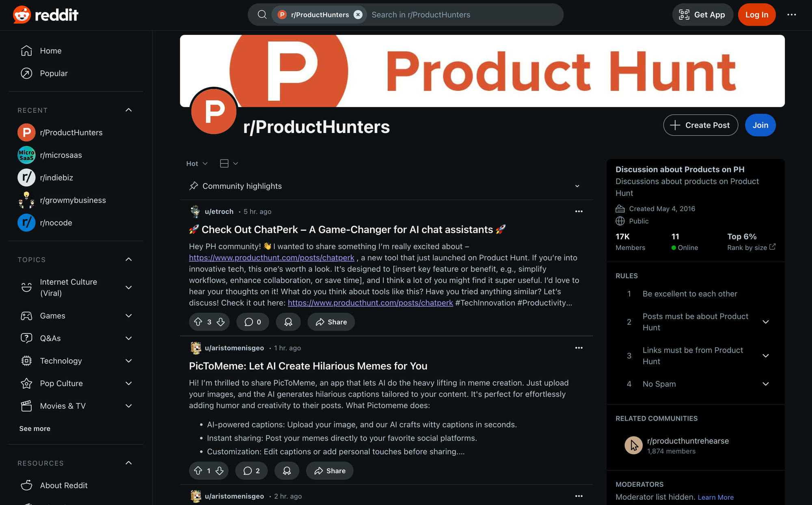Focus the Search in r/ProductHunters field

(463, 15)
